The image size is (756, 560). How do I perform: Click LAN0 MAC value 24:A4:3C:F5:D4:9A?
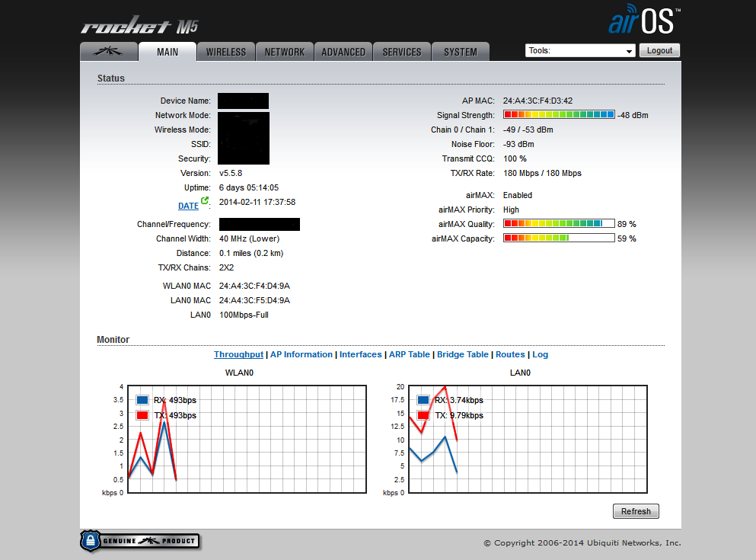coord(254,300)
